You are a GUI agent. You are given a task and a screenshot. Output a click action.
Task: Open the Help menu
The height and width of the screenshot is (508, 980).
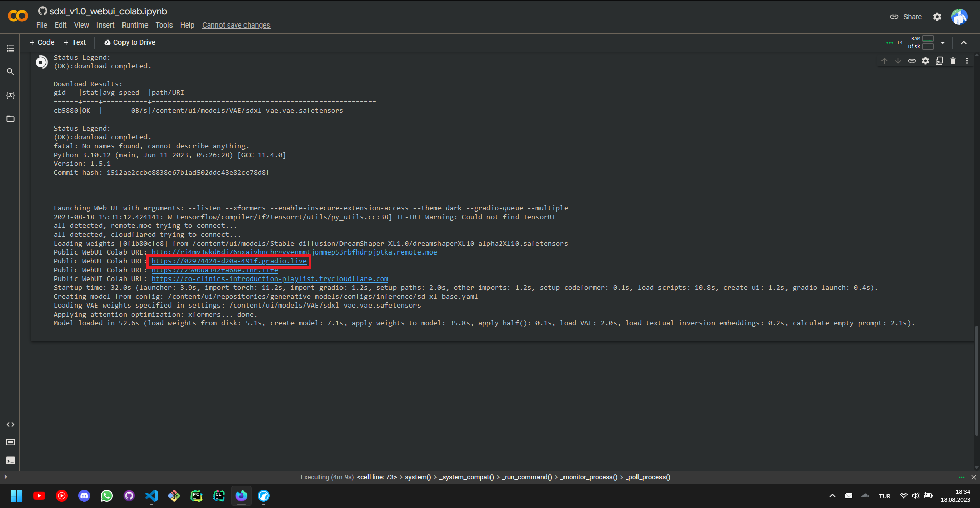pyautogui.click(x=187, y=25)
